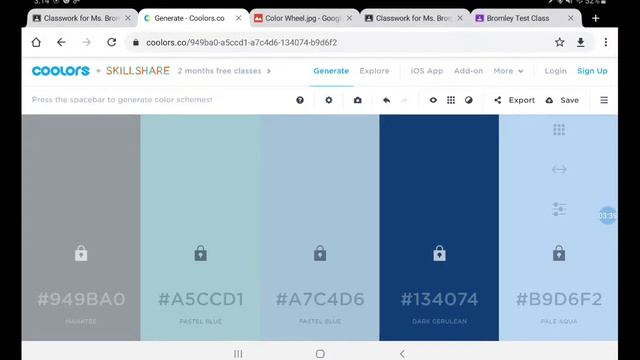
Task: Redo with the faded right arrow icon
Action: tap(404, 100)
